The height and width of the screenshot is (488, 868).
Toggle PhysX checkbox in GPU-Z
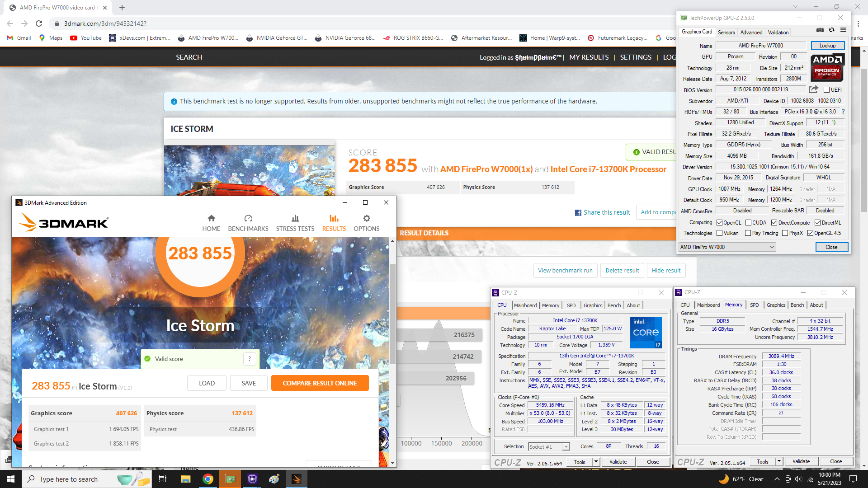click(x=785, y=233)
